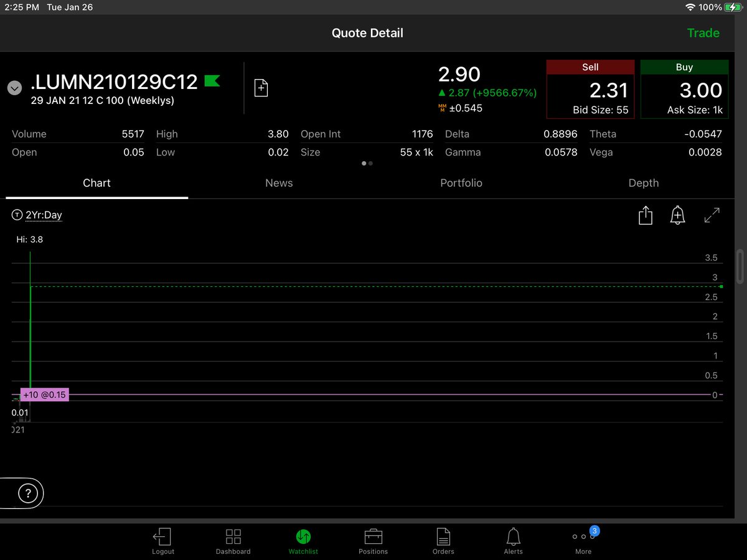Tap the Low value 0.02
The width and height of the screenshot is (747, 560).
[278, 152]
